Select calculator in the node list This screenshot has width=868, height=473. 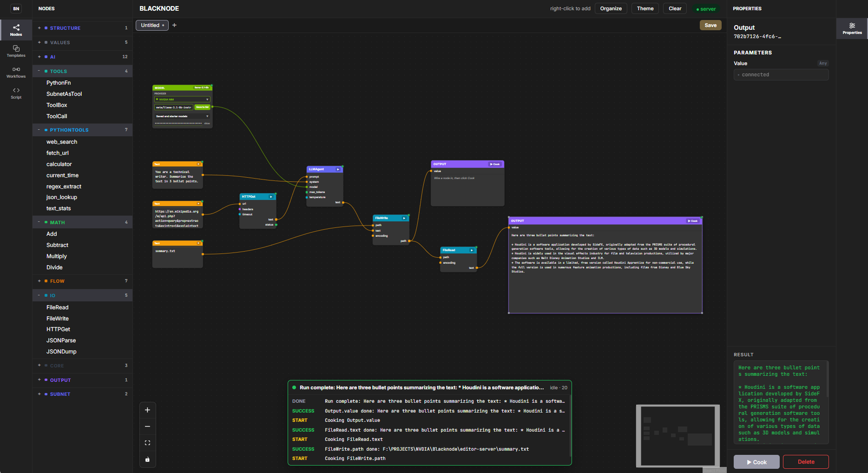point(59,164)
